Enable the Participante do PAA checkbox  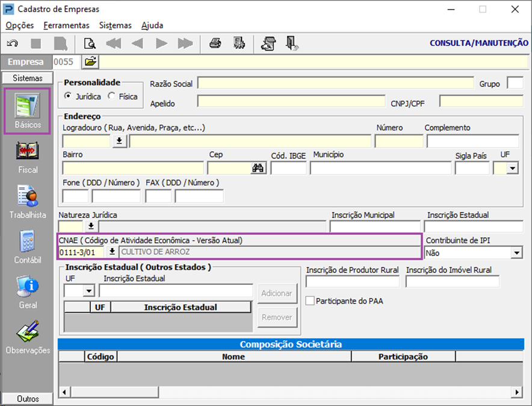click(x=310, y=301)
